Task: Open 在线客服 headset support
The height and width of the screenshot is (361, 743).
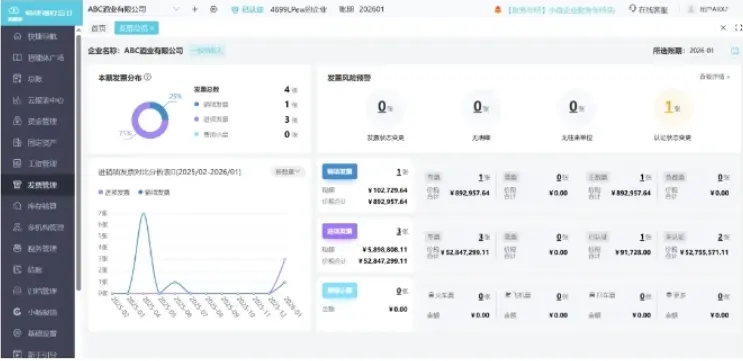Action: tap(648, 9)
